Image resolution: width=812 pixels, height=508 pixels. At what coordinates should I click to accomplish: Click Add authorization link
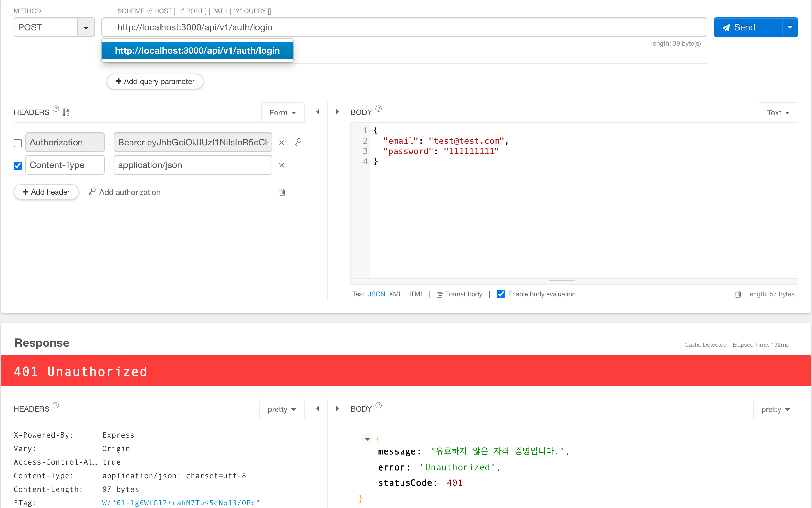point(125,192)
